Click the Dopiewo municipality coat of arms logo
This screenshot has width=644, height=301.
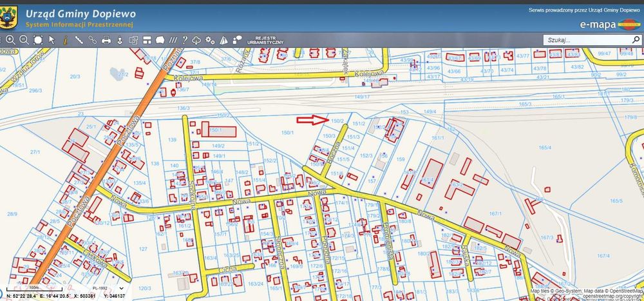pos(8,17)
